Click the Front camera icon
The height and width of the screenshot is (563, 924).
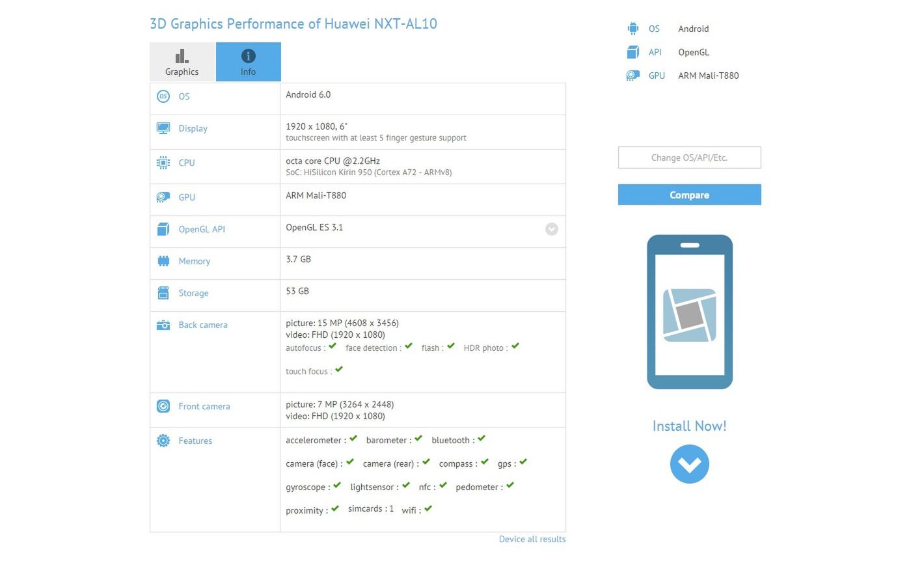pos(163,406)
